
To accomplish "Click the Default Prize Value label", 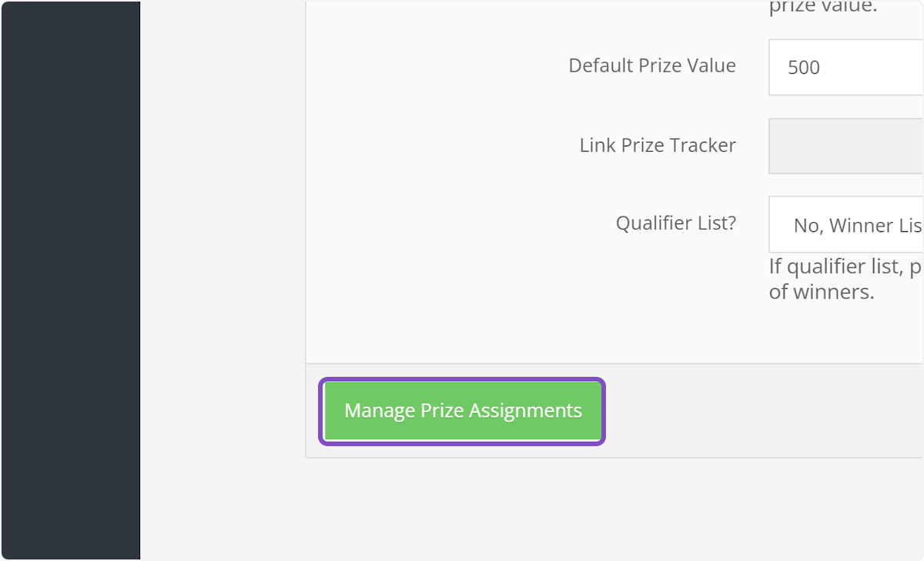I will pos(651,66).
